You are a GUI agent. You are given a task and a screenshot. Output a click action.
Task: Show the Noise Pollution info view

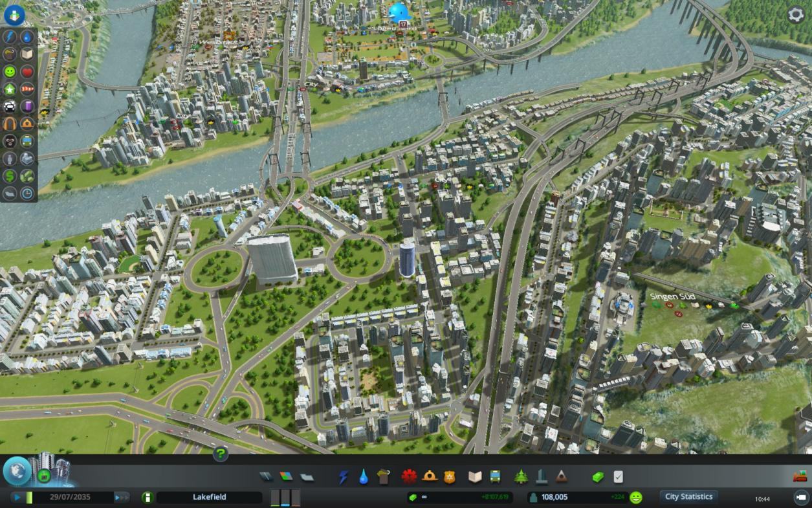[10, 124]
